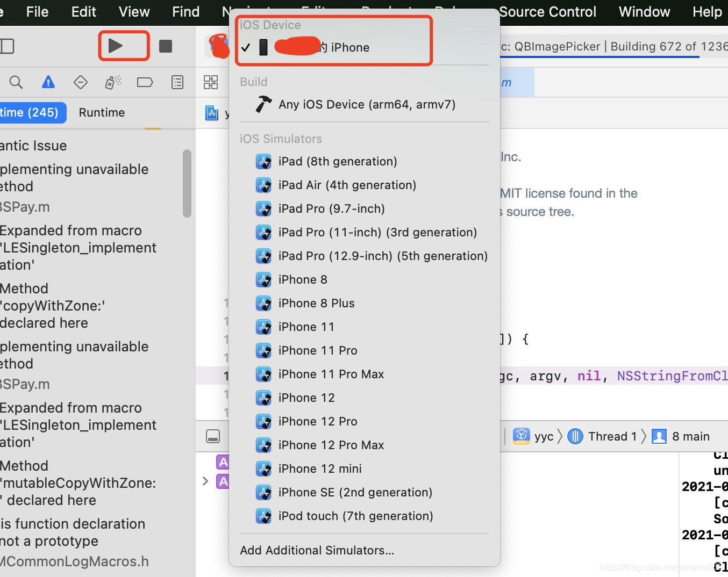Switch to the Runtime issues tab

tap(102, 113)
